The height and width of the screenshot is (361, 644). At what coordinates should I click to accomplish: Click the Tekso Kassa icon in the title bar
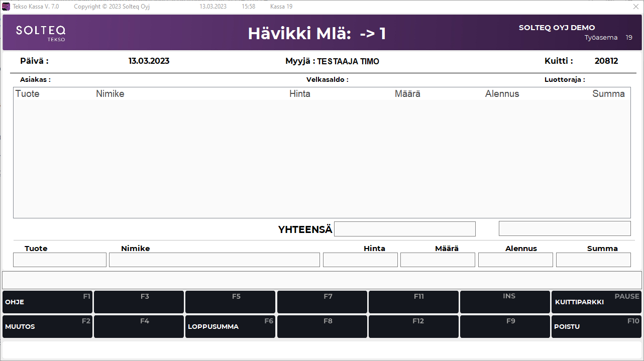coord(5,7)
